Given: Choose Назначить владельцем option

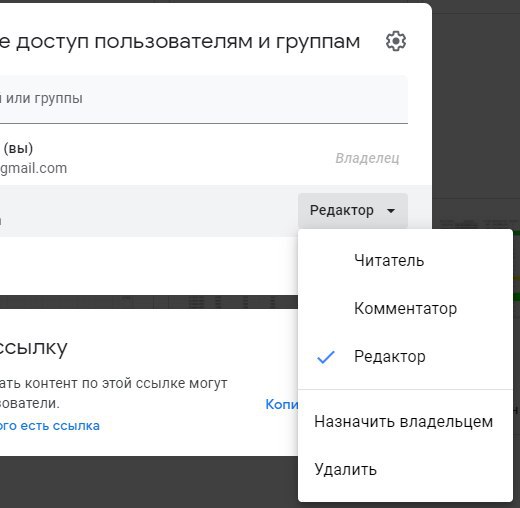Looking at the screenshot, I should pos(405,421).
